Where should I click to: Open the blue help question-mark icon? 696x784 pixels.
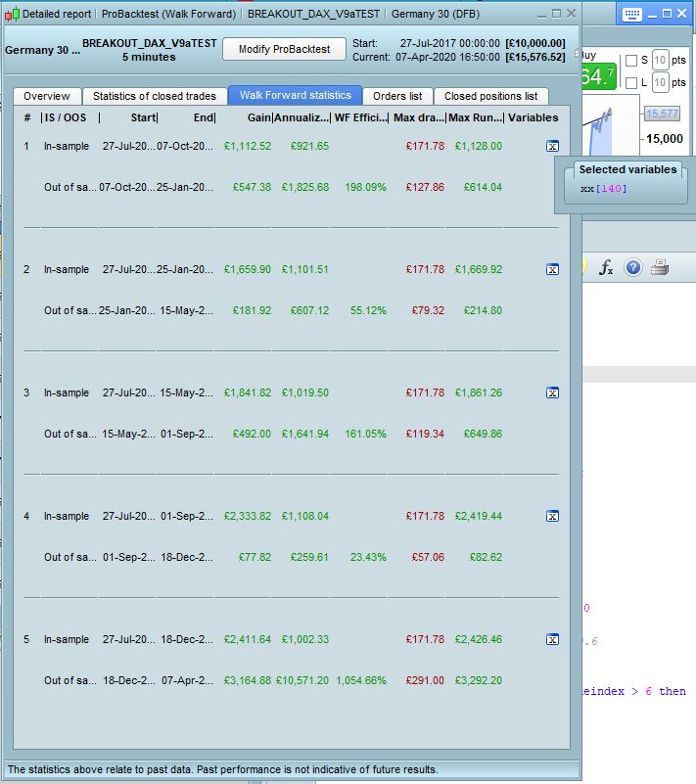click(x=633, y=267)
